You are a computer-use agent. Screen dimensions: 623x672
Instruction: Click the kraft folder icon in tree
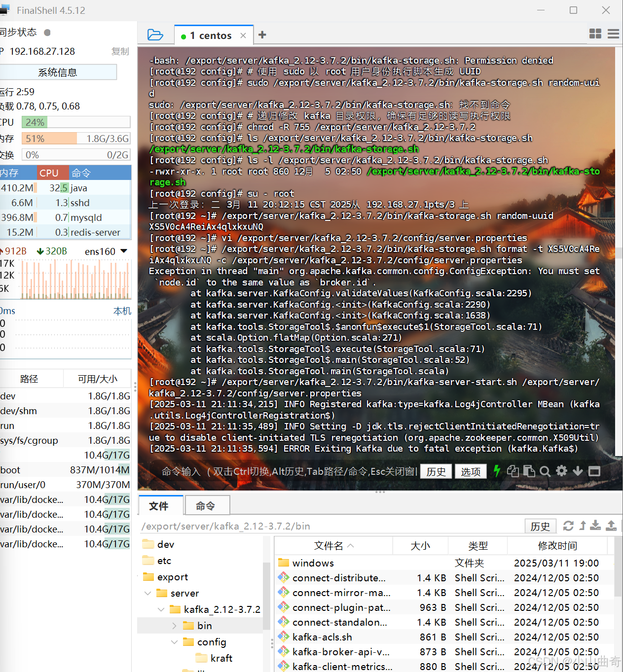202,658
